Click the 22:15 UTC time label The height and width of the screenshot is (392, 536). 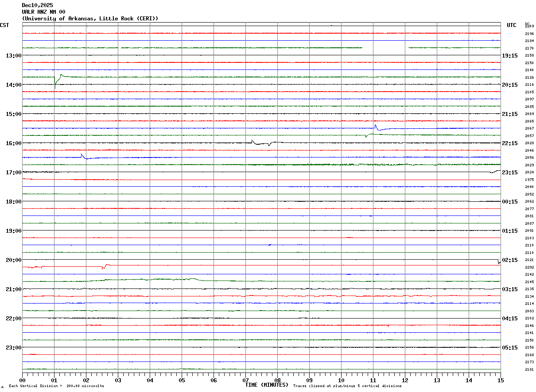(509, 143)
